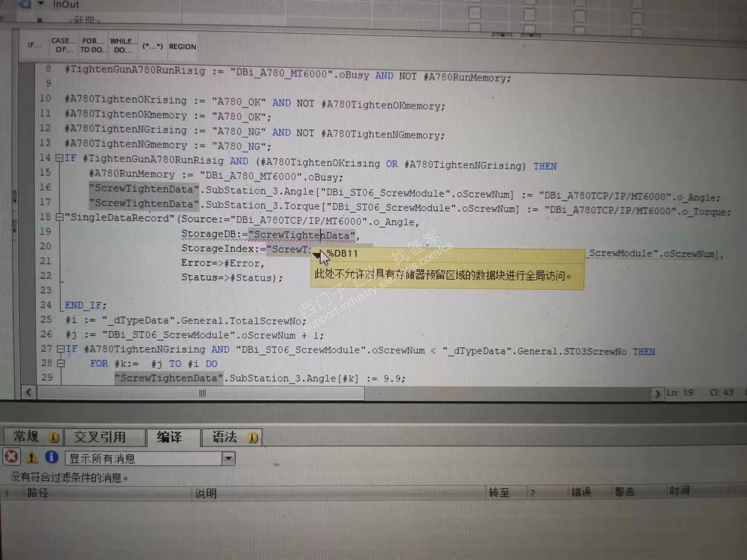The width and height of the screenshot is (747, 560).
Task: Click #A780TightenOKmemory on line 11
Action: click(x=126, y=115)
